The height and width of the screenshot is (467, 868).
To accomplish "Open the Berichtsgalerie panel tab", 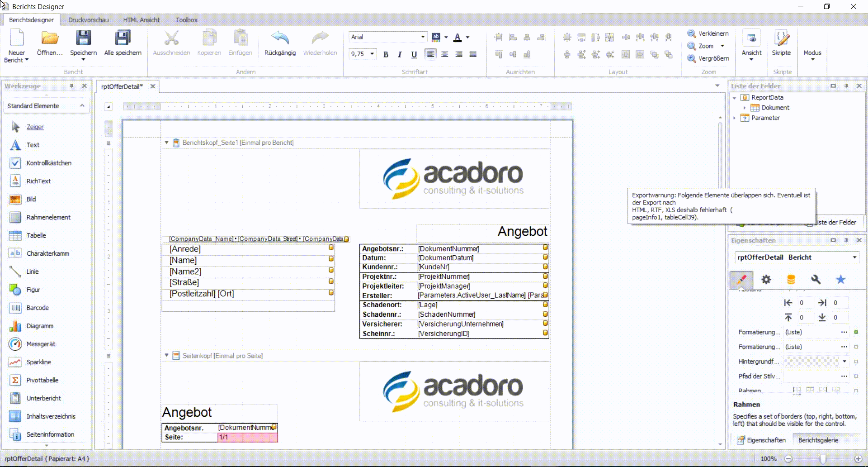I will click(818, 440).
